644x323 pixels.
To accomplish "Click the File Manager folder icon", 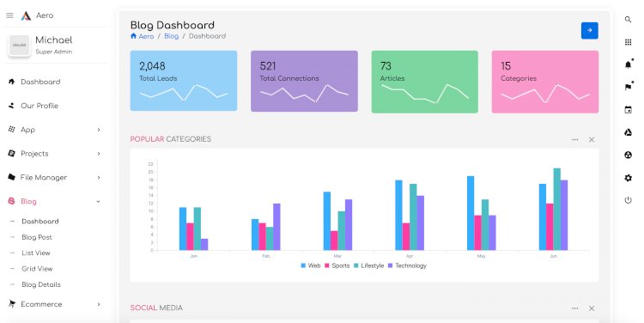I will [11, 177].
